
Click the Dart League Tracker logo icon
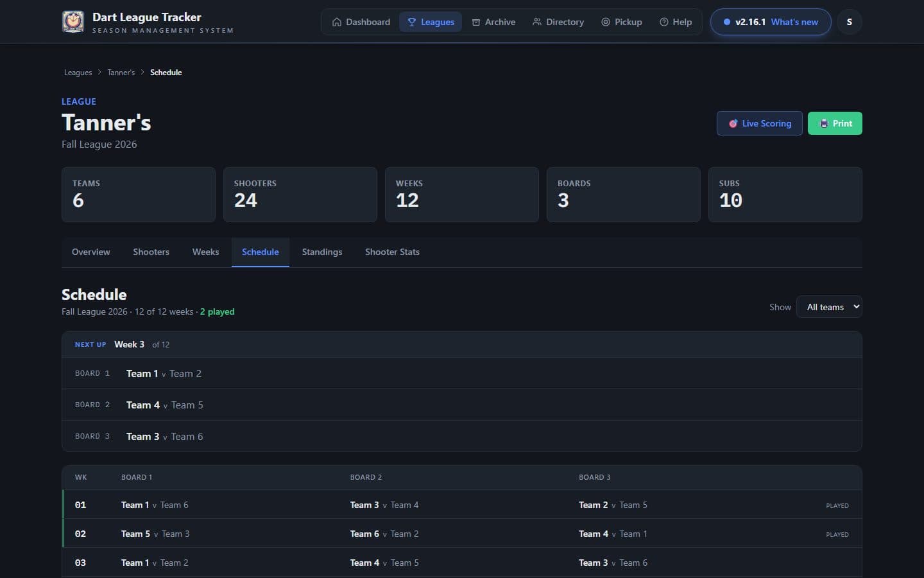pos(73,22)
